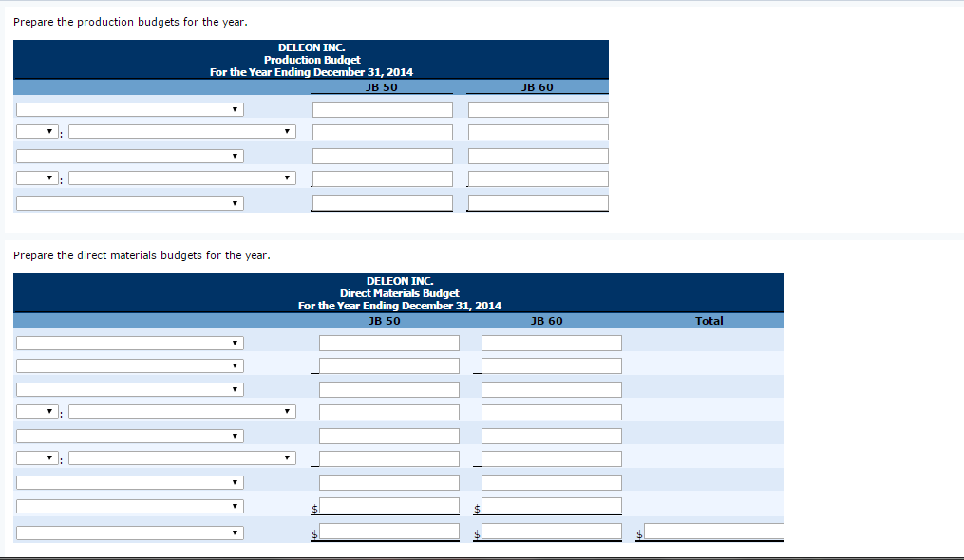Select the JB 60 input beside the Total column

tap(551, 531)
